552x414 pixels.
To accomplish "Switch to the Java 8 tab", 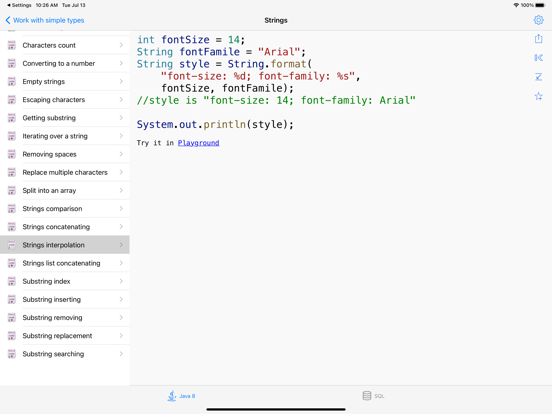I will pos(181,396).
